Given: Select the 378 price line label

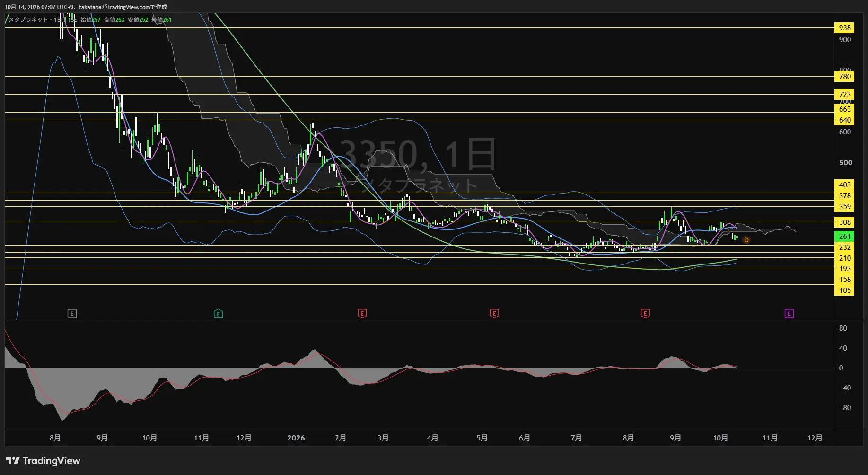Looking at the screenshot, I should click(844, 196).
